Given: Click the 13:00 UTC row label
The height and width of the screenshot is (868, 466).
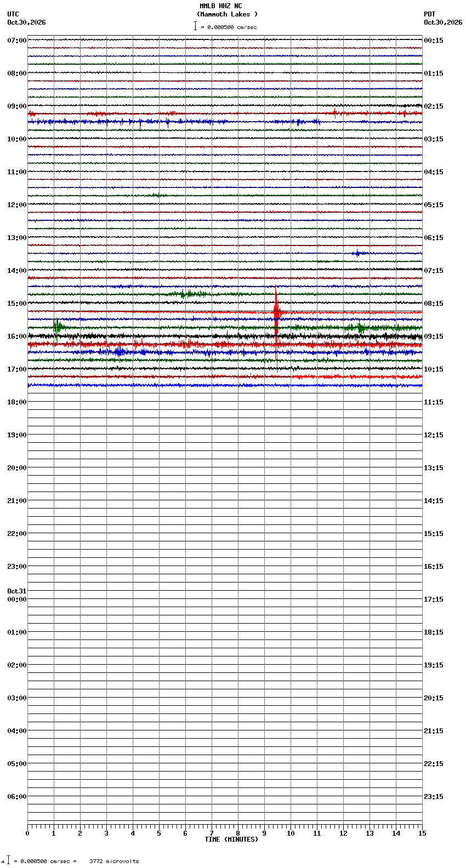Looking at the screenshot, I should 17,238.
